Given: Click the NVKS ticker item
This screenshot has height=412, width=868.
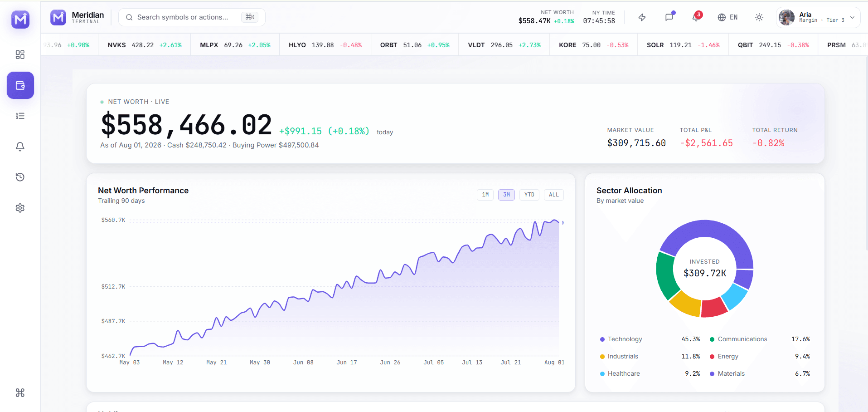Looking at the screenshot, I should click(145, 45).
